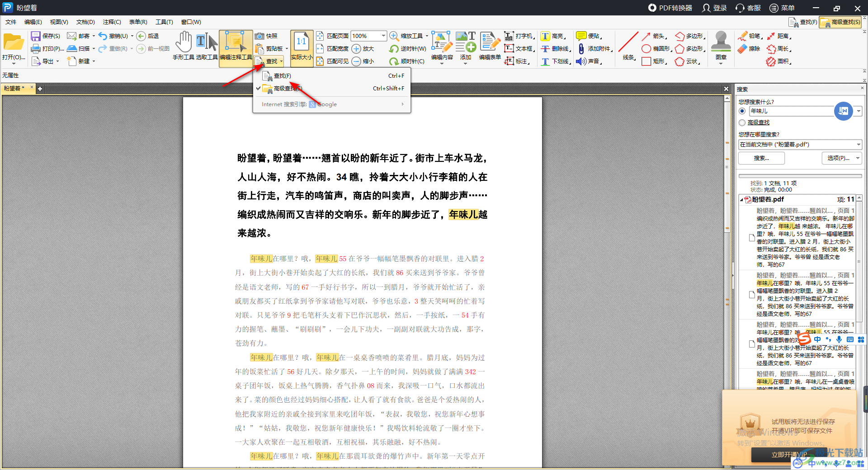Choose the 箭头 arrow drawing tool
This screenshot has height=470, width=868.
[654, 36]
